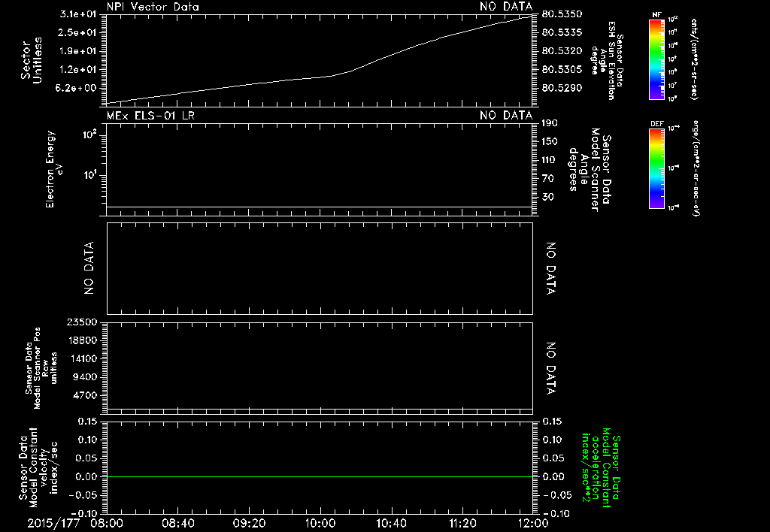Click the 'DEF' label above the color bar
The height and width of the screenshot is (532, 770).
click(656, 124)
